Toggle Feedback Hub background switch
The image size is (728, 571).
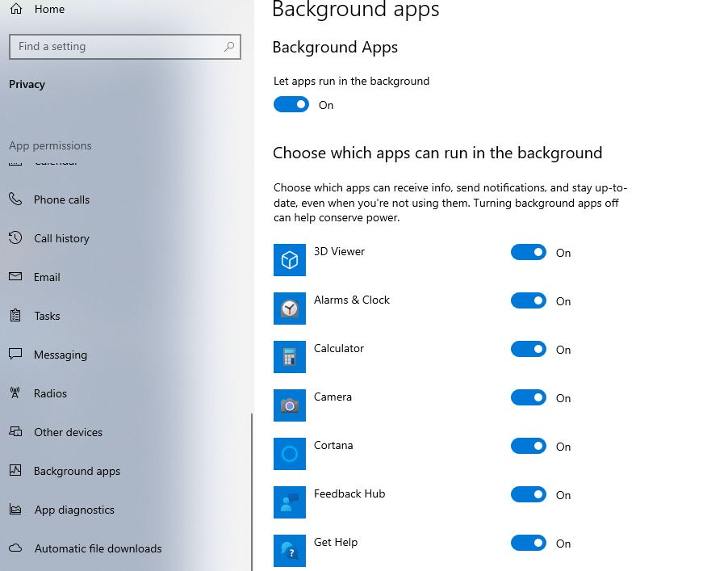[529, 494]
